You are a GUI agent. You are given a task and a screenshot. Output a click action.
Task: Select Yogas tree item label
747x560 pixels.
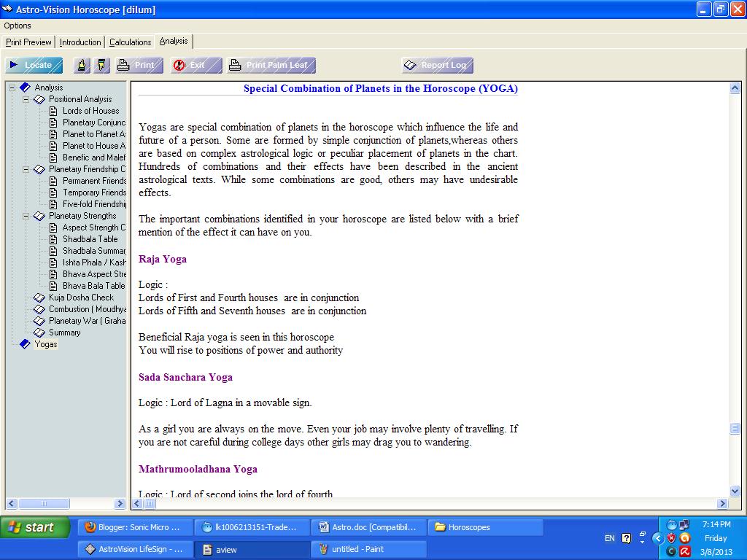click(x=46, y=344)
